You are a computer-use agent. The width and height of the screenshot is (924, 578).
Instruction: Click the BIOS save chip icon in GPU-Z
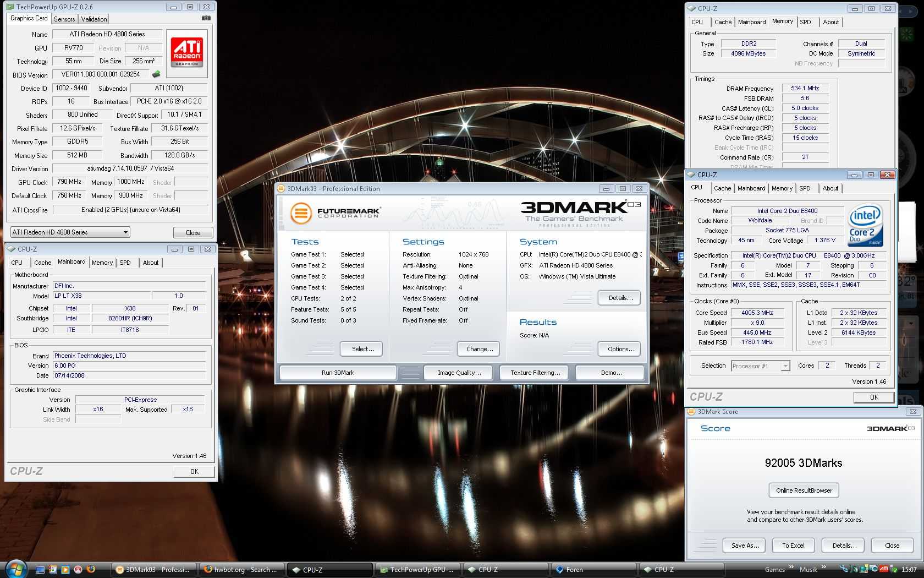[x=156, y=74]
